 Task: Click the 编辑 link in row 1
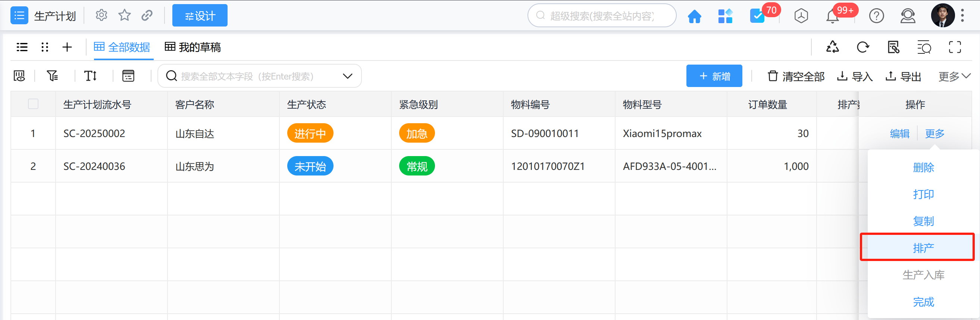point(899,134)
